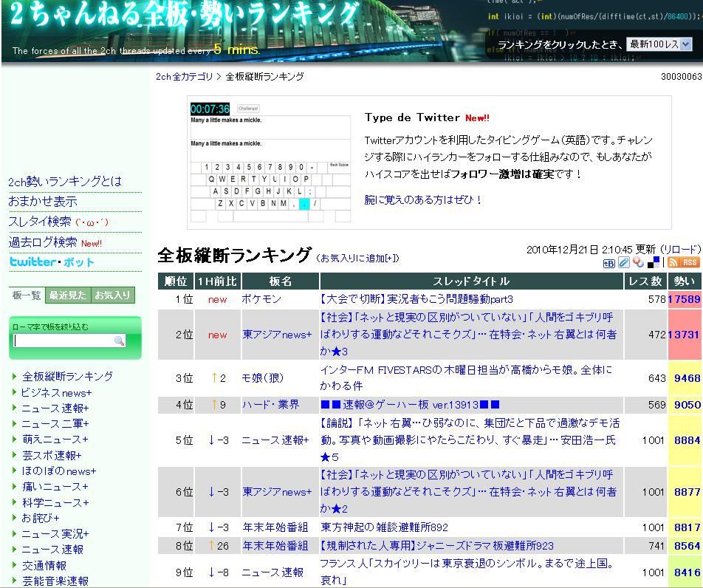Viewport: 703px width, 588px height.
Task: Open the ポケモン board link
Action: 261,299
